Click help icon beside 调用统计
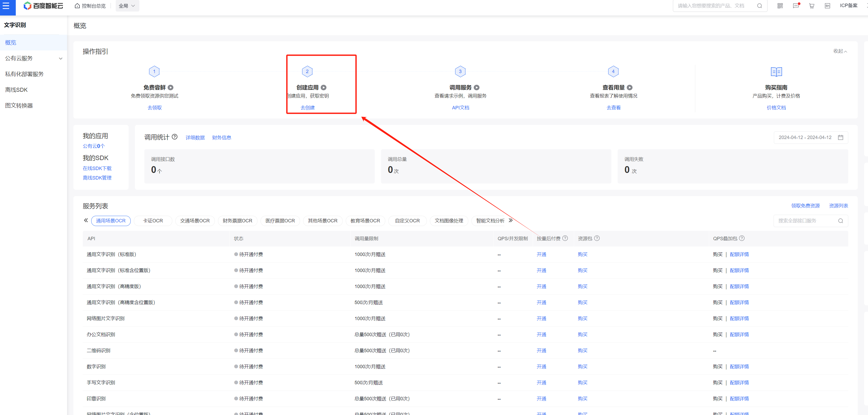This screenshot has width=868, height=415. (175, 137)
